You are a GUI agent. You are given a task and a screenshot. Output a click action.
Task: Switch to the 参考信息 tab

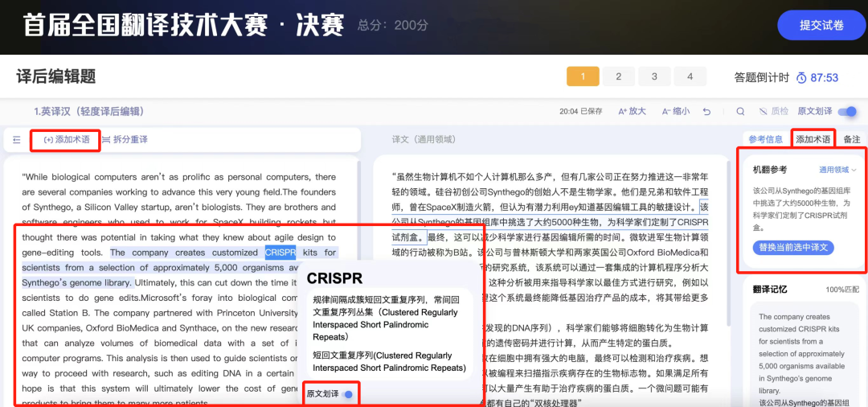click(x=765, y=139)
